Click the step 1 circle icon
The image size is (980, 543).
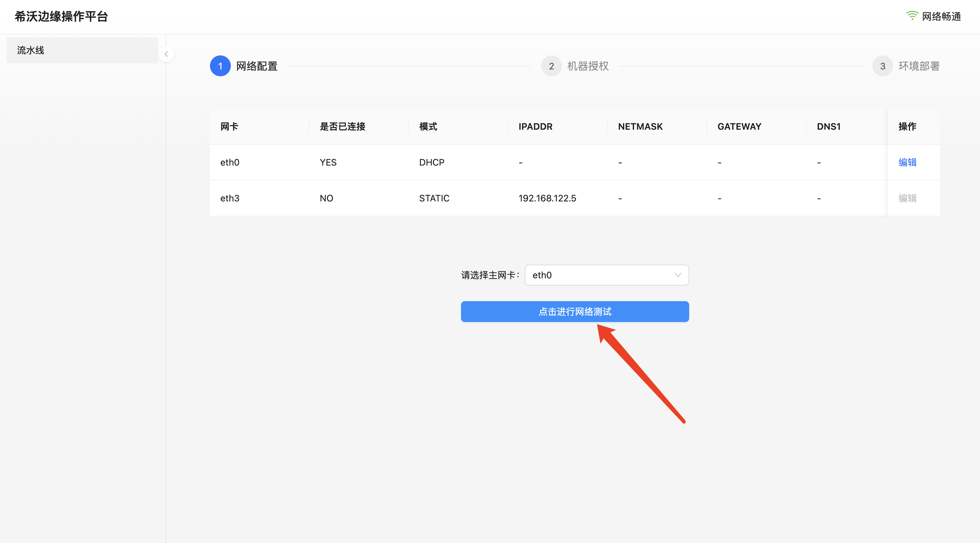tap(220, 66)
